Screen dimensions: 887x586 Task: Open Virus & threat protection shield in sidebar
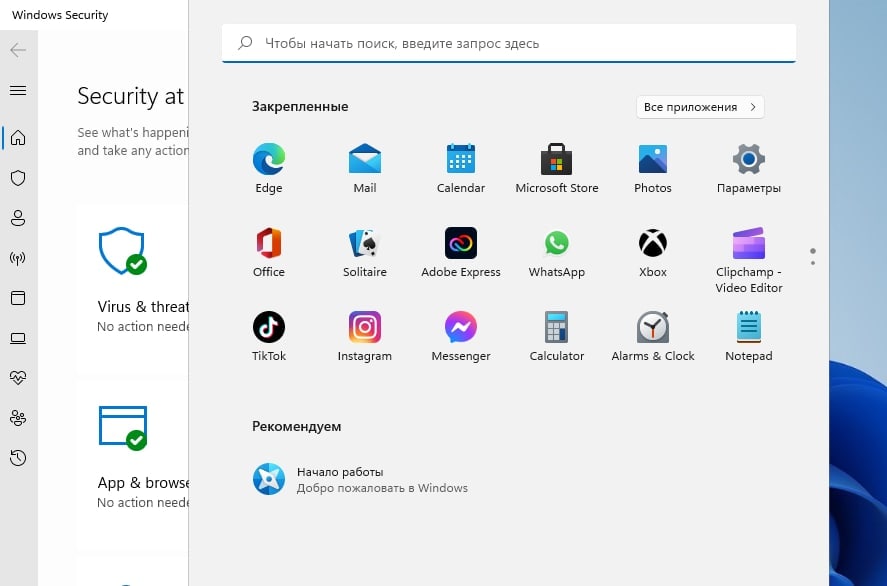coord(18,178)
